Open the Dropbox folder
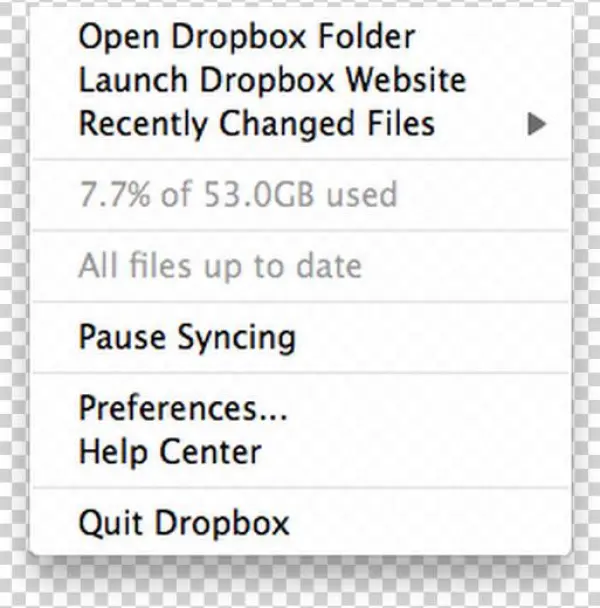 pyautogui.click(x=246, y=38)
